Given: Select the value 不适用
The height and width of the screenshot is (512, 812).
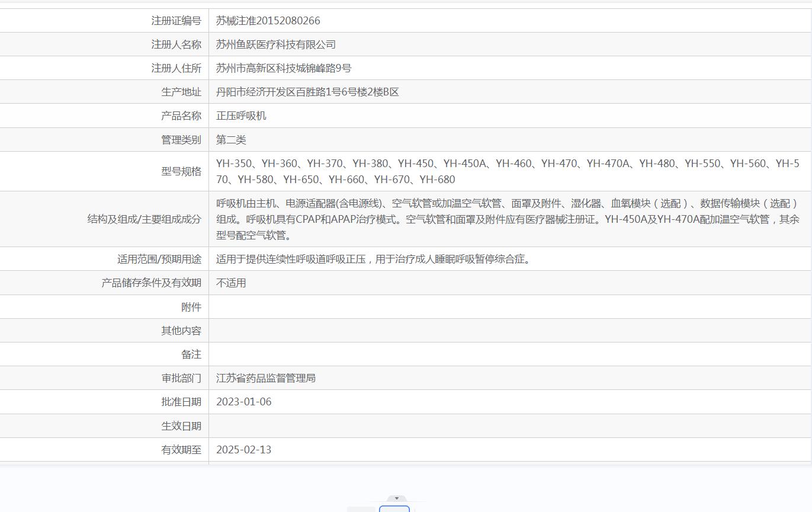Looking at the screenshot, I should coord(231,283).
